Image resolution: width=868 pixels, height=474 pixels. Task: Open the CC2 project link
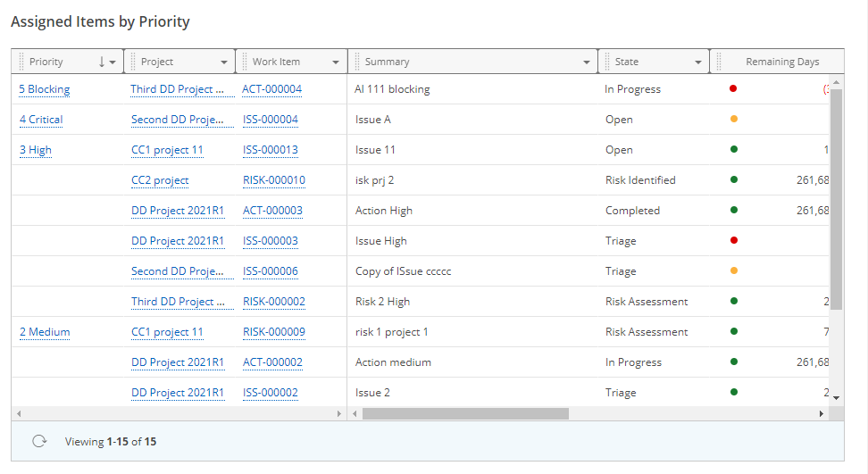(160, 180)
